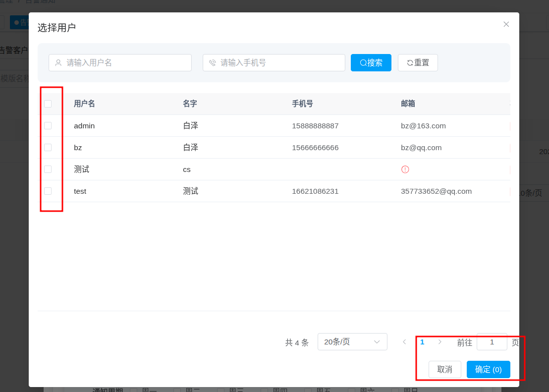The image size is (549, 392).
Task: Check the checkbox for user admin
Action: [x=48, y=125]
